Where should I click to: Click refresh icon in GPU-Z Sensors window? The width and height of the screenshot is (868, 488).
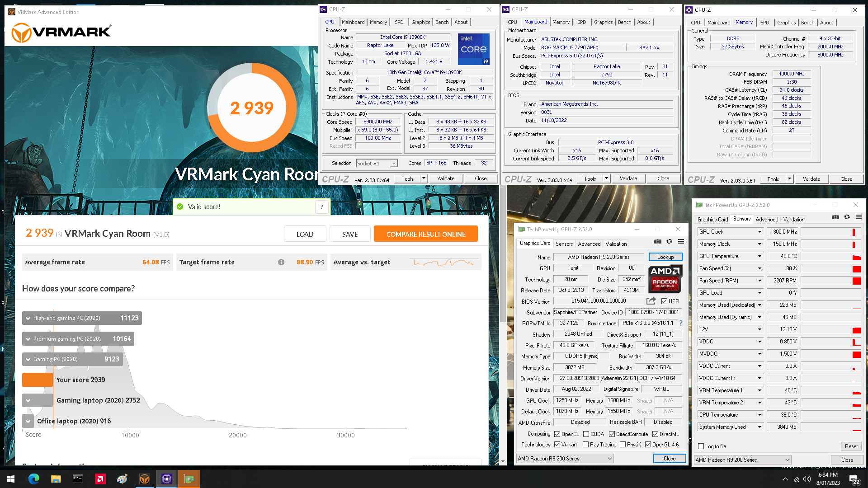point(847,217)
